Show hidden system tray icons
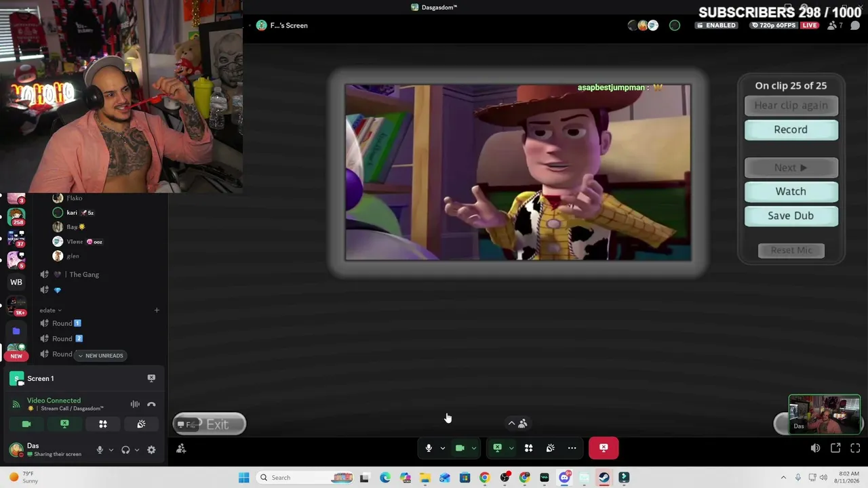Viewport: 868px width, 488px height. [783, 478]
